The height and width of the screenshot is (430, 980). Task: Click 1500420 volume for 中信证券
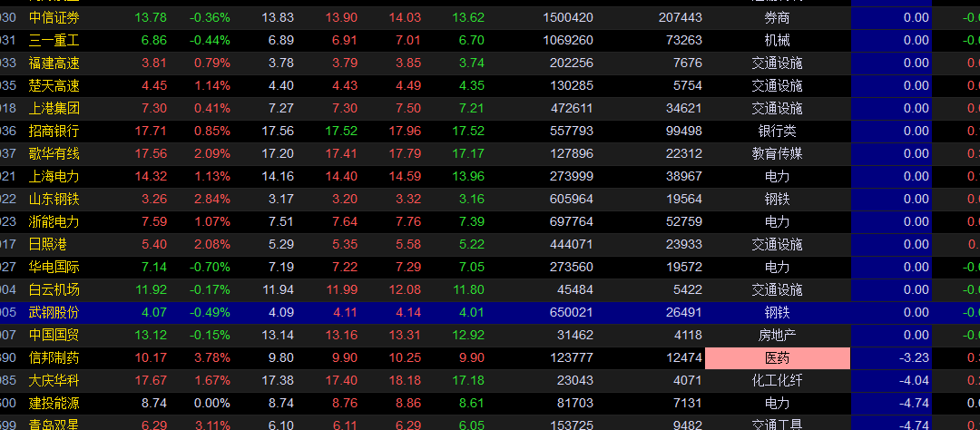click(x=567, y=17)
